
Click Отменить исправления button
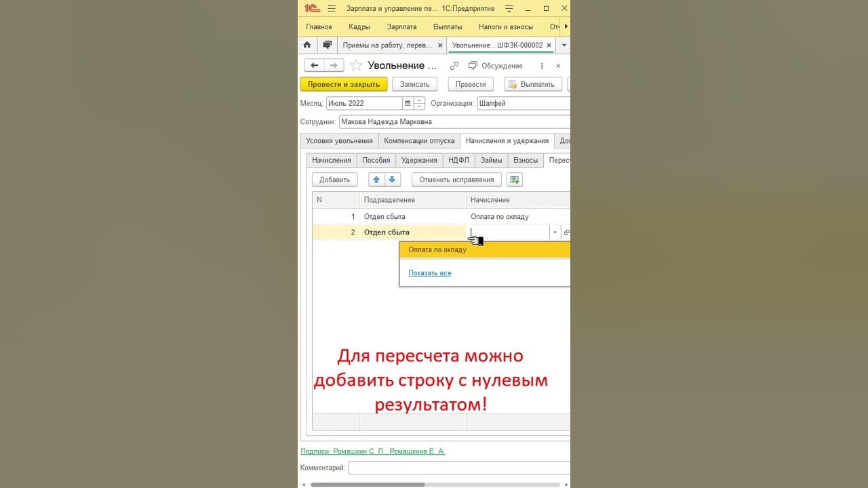click(456, 180)
